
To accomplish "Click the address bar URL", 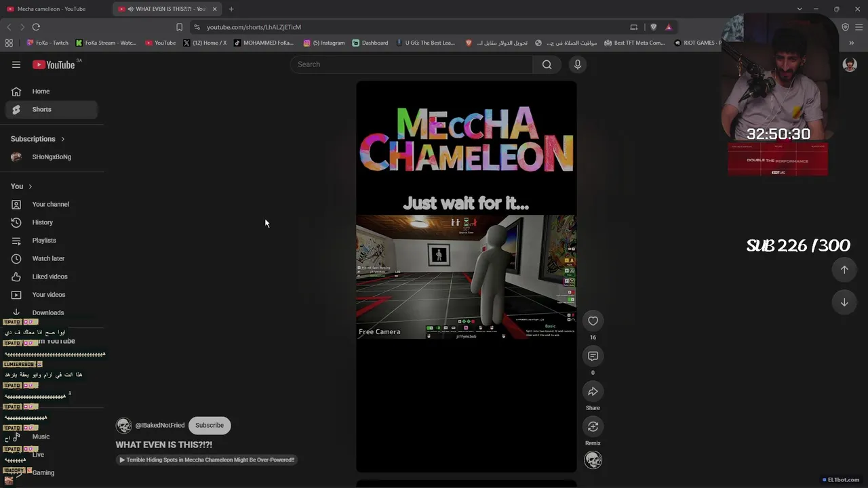I will tap(254, 27).
